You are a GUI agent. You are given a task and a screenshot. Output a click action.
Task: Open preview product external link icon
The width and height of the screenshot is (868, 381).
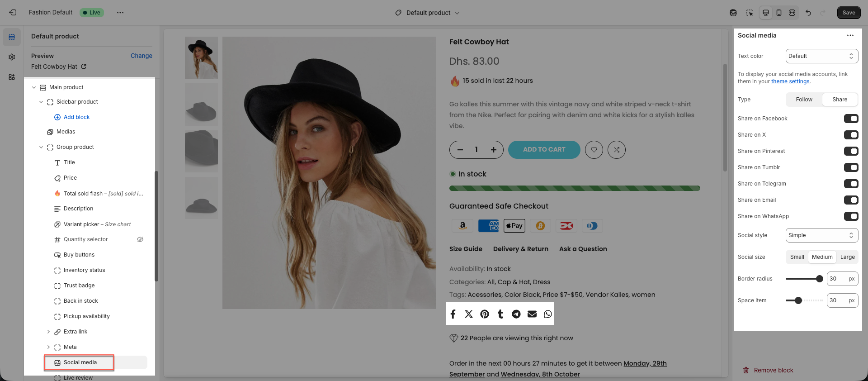point(84,67)
